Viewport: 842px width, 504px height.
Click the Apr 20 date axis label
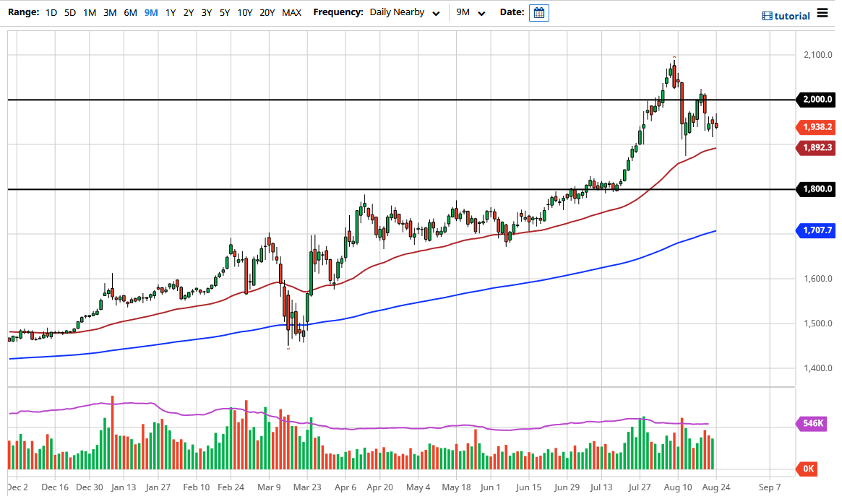[x=379, y=487]
